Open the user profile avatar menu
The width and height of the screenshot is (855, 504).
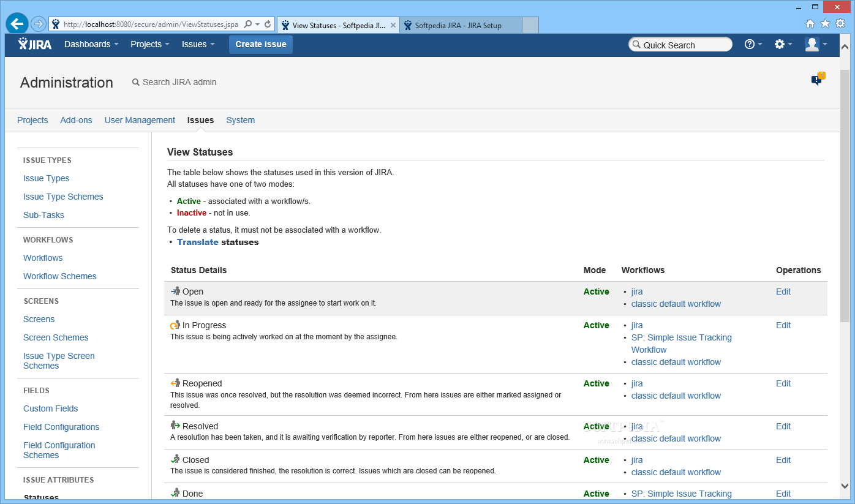coord(816,44)
